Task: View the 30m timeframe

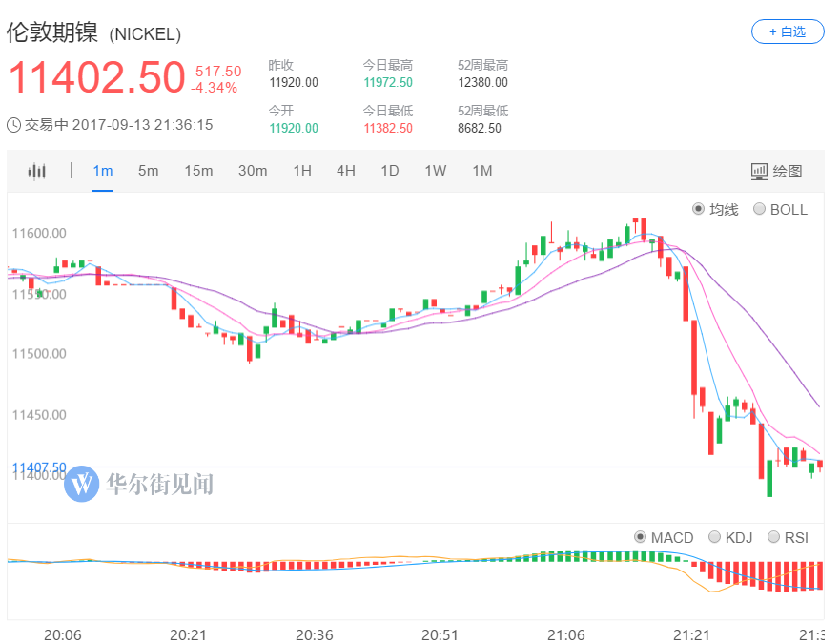Action: pos(251,171)
